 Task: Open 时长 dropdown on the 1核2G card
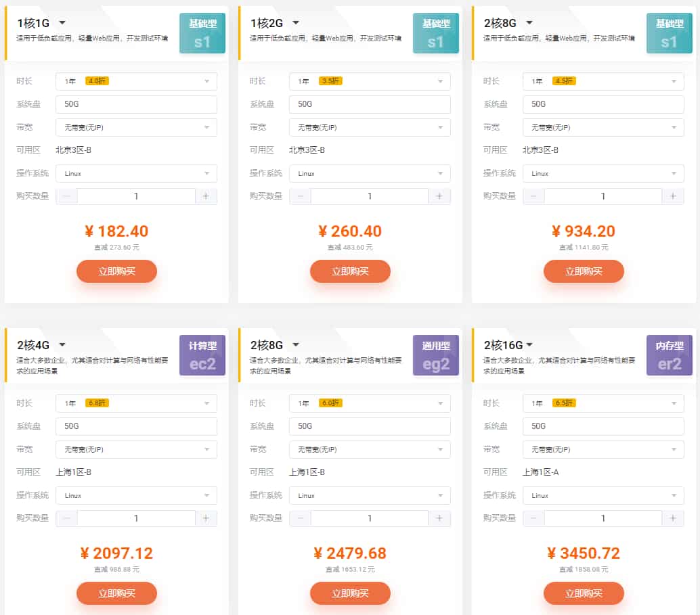point(370,81)
